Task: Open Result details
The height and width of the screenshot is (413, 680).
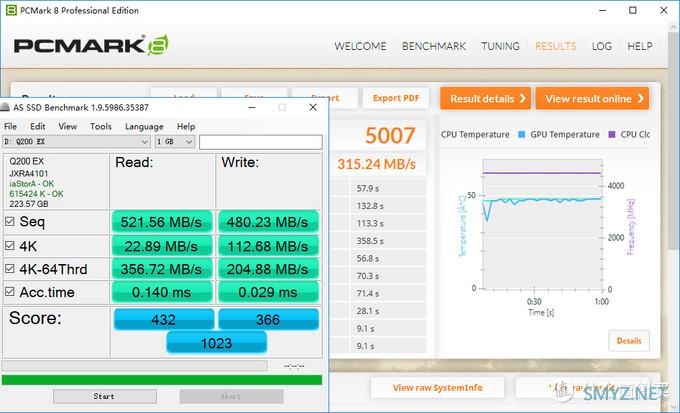Action: coord(485,98)
